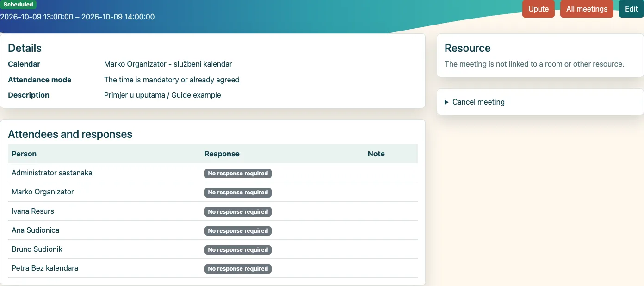The height and width of the screenshot is (286, 644).
Task: Select attendee Petra Bez kalendara
Action: point(45,268)
